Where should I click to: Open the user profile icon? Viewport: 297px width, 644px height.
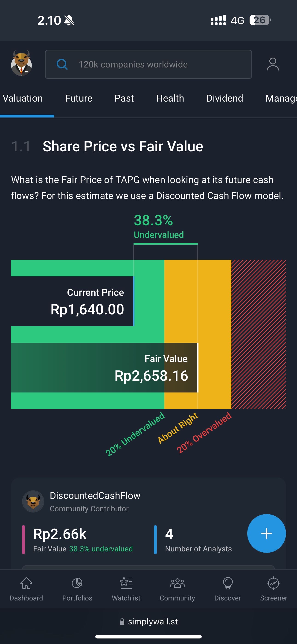(273, 64)
